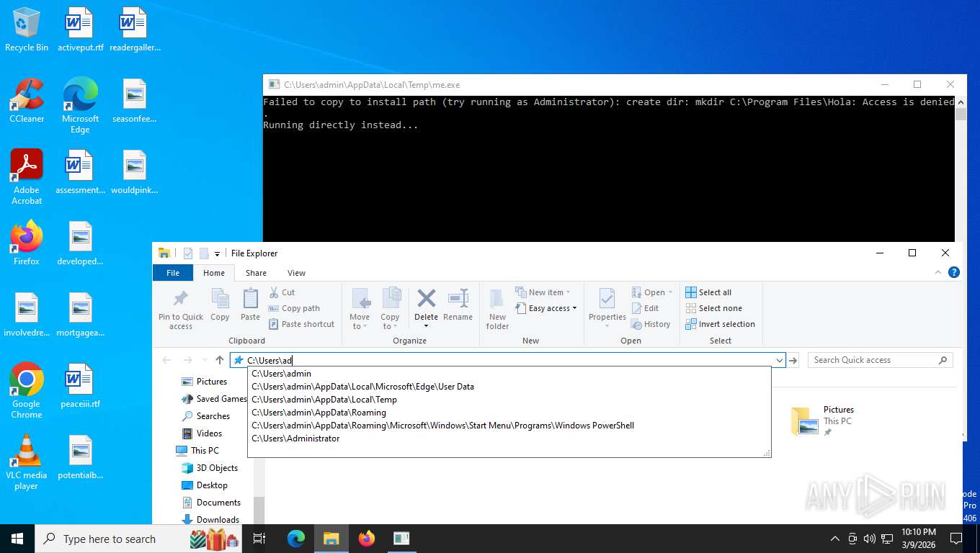Select the Windows PowerShell path suggestion

[x=509, y=426]
